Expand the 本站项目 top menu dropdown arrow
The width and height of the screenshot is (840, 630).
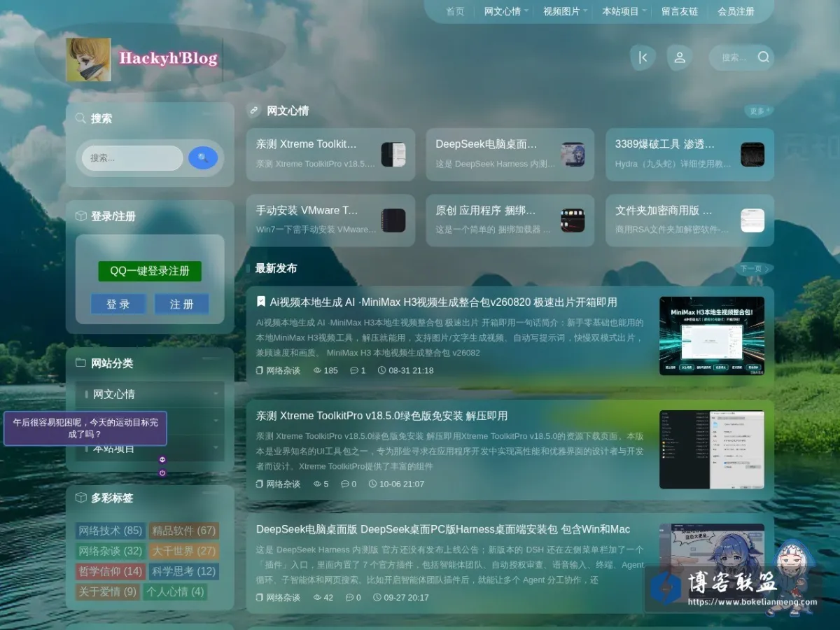(644, 11)
